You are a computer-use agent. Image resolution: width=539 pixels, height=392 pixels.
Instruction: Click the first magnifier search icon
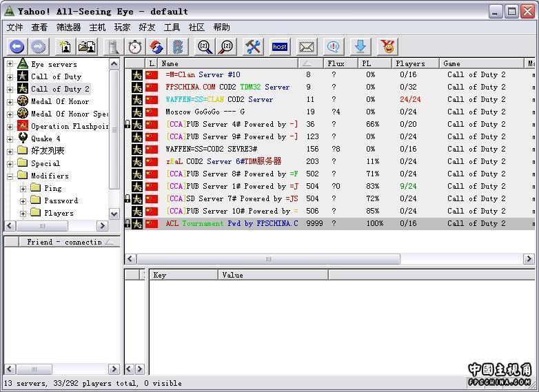click(205, 47)
